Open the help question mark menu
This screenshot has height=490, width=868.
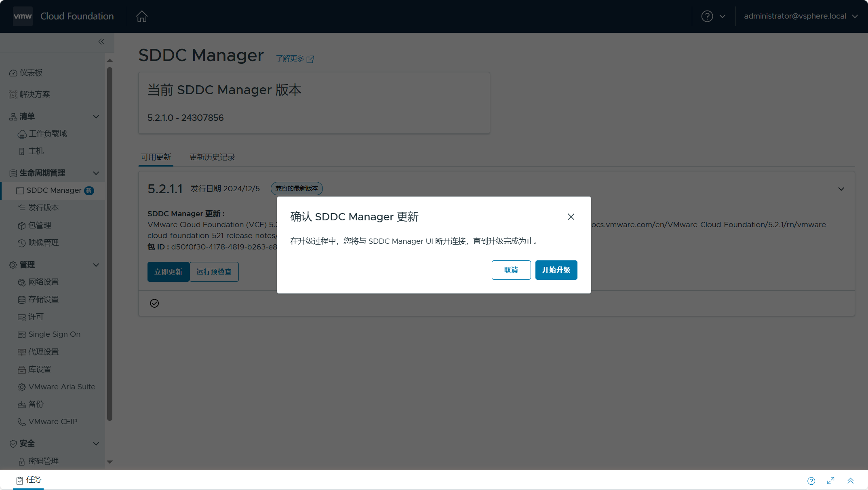pos(707,16)
